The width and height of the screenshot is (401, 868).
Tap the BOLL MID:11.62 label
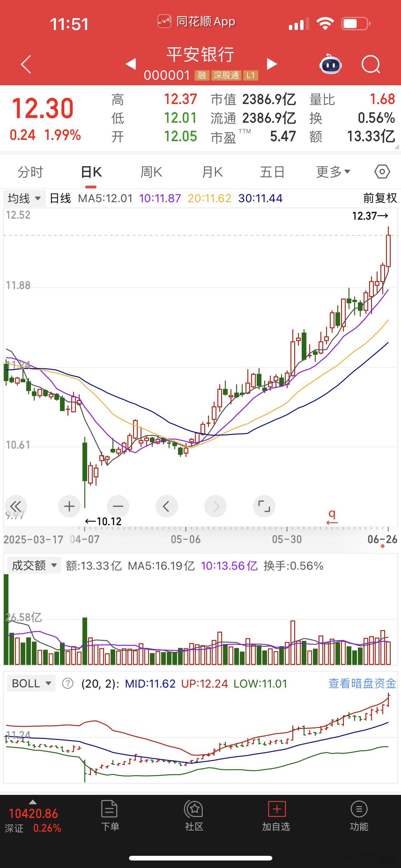pyautogui.click(x=150, y=683)
